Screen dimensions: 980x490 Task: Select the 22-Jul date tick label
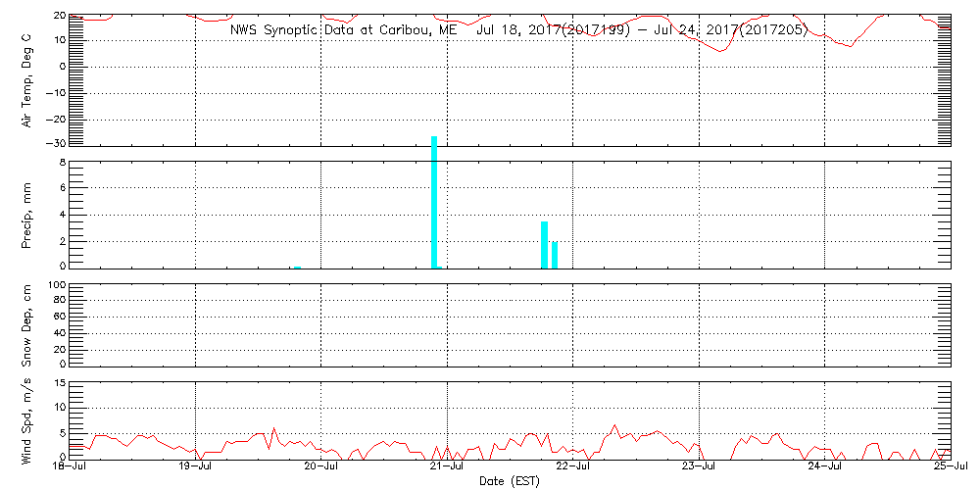573,468
